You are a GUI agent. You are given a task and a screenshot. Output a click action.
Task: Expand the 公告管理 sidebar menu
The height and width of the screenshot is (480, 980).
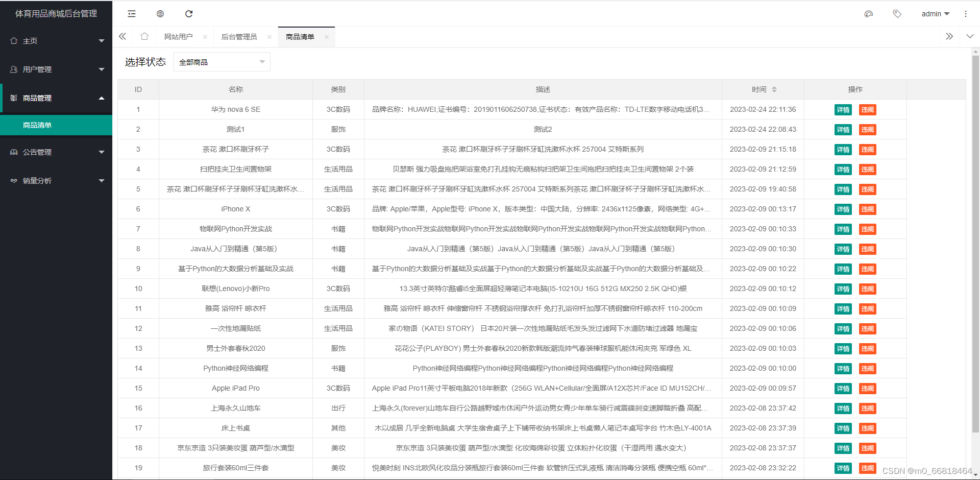click(x=56, y=152)
